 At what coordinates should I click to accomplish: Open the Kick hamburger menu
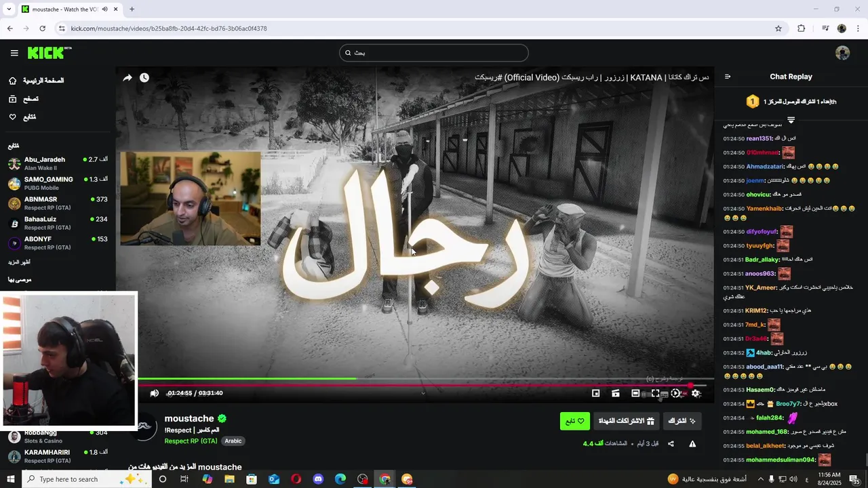[14, 53]
